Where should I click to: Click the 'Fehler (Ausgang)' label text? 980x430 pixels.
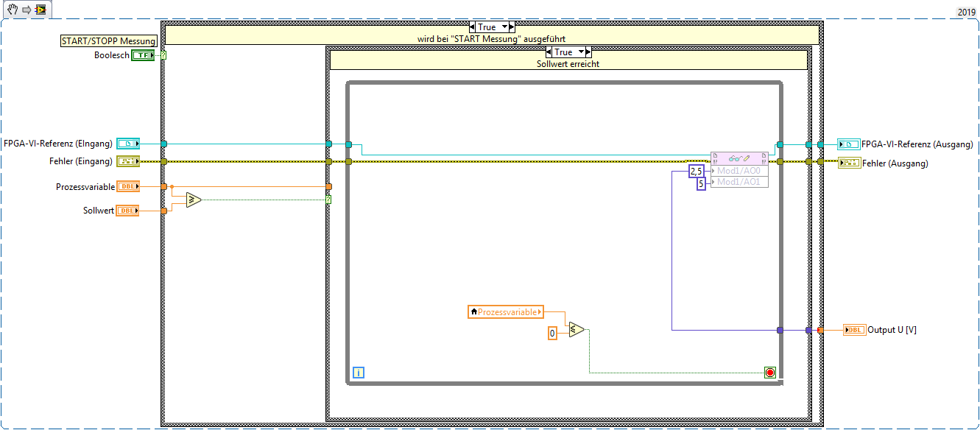[895, 163]
